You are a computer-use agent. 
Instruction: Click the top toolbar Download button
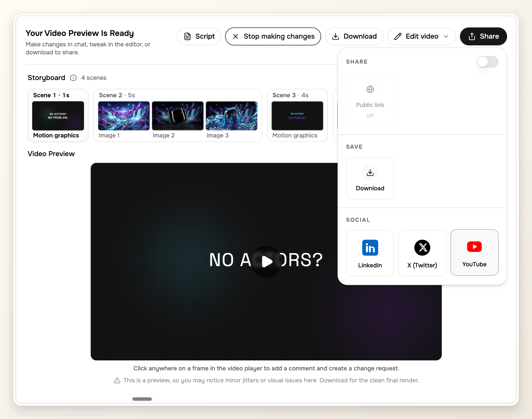pos(354,36)
